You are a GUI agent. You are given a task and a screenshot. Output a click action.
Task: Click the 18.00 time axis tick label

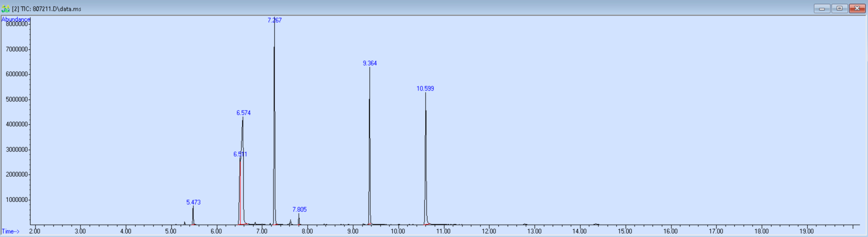coord(761,231)
